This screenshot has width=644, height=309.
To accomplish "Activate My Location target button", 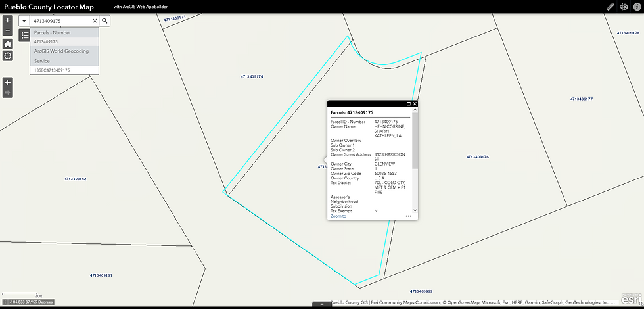I will pos(7,55).
